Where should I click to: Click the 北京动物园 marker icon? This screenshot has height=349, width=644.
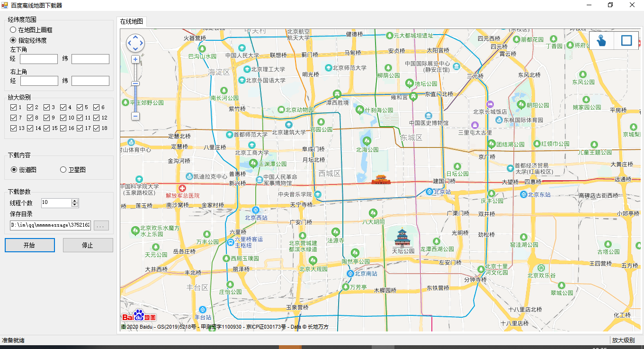[x=281, y=110]
